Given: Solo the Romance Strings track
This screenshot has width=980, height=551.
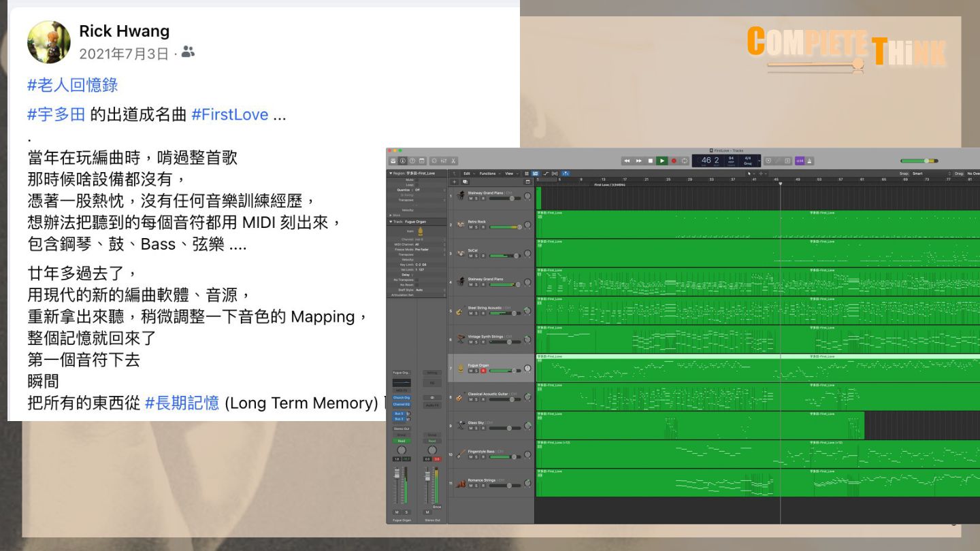Looking at the screenshot, I should pos(476,486).
